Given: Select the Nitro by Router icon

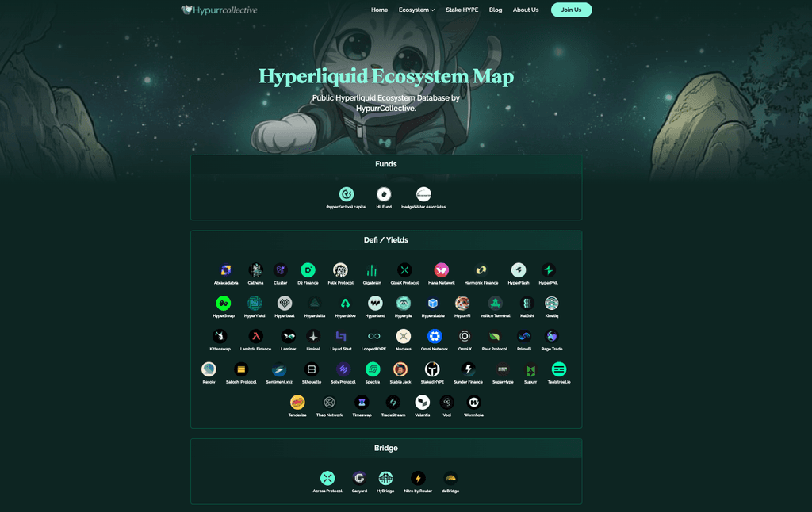Looking at the screenshot, I should [x=418, y=476].
